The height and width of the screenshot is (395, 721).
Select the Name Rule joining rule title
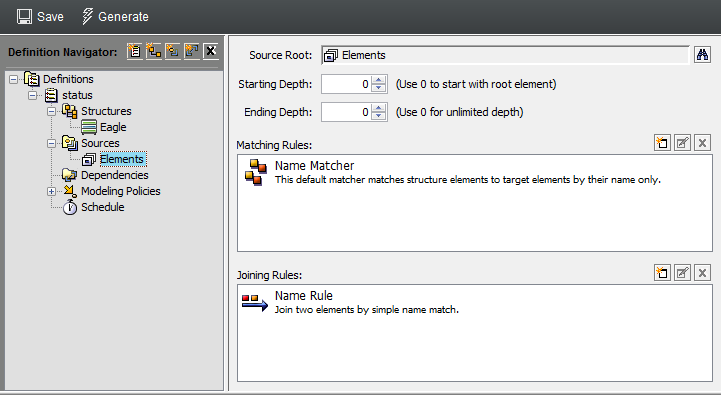303,296
